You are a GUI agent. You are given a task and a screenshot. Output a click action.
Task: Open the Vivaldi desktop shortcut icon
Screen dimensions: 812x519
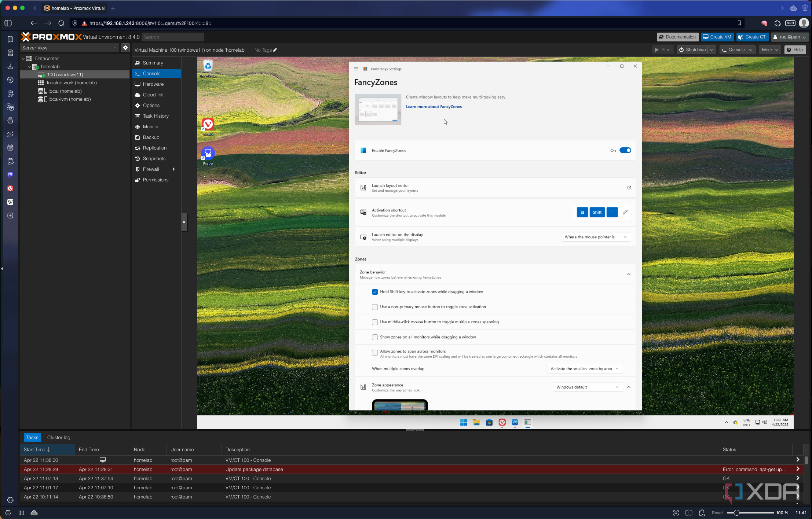(x=208, y=125)
